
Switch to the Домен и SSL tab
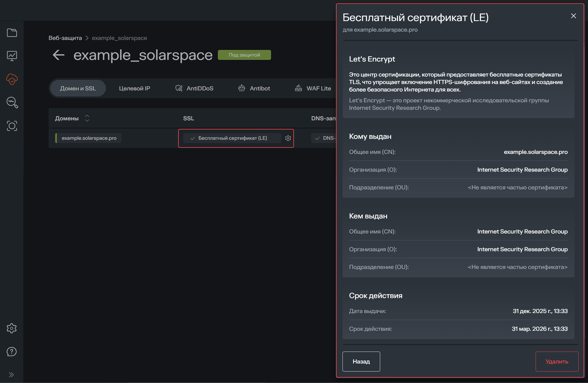tap(78, 88)
